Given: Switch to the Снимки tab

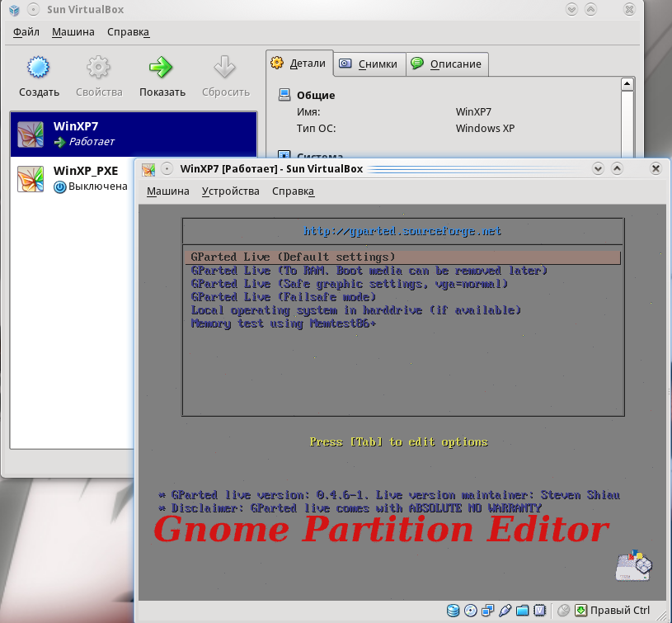Looking at the screenshot, I should click(369, 64).
